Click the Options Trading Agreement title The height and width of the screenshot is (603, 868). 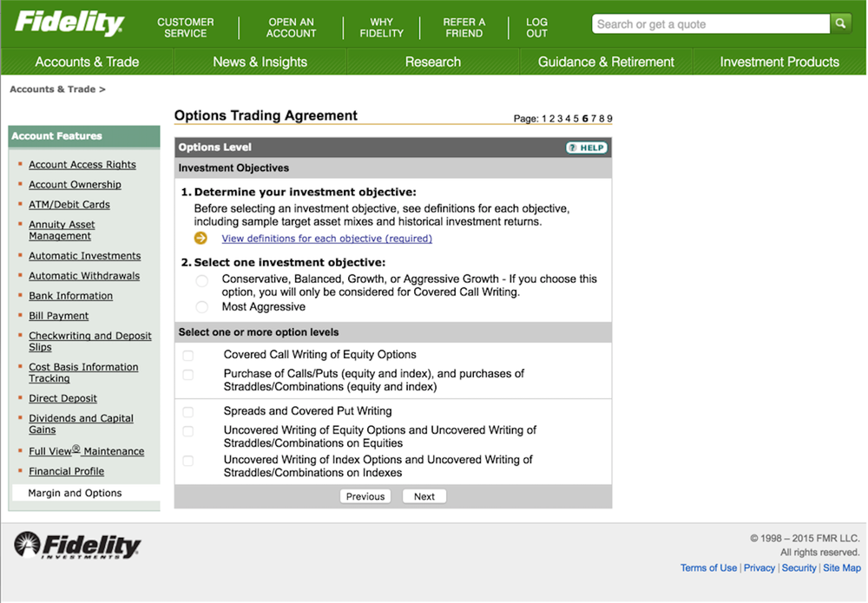pos(266,115)
